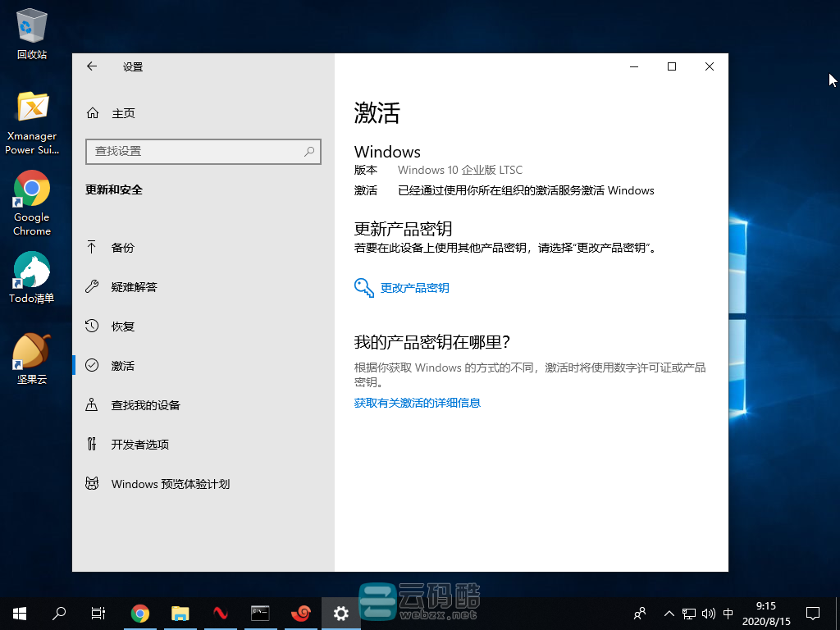Open 开发者选项 developer options
Viewport: 840px width, 630px height.
tap(139, 445)
